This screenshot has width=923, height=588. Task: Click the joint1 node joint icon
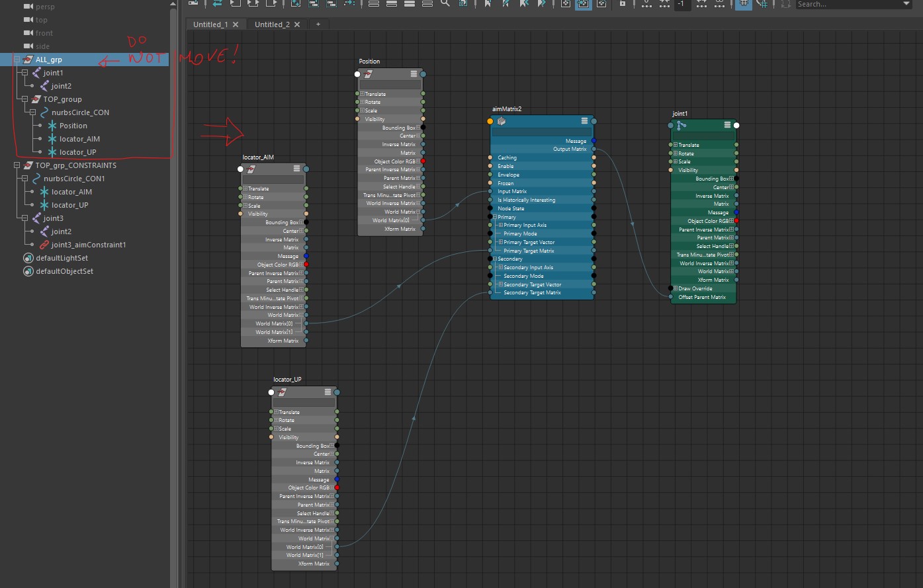tap(681, 125)
